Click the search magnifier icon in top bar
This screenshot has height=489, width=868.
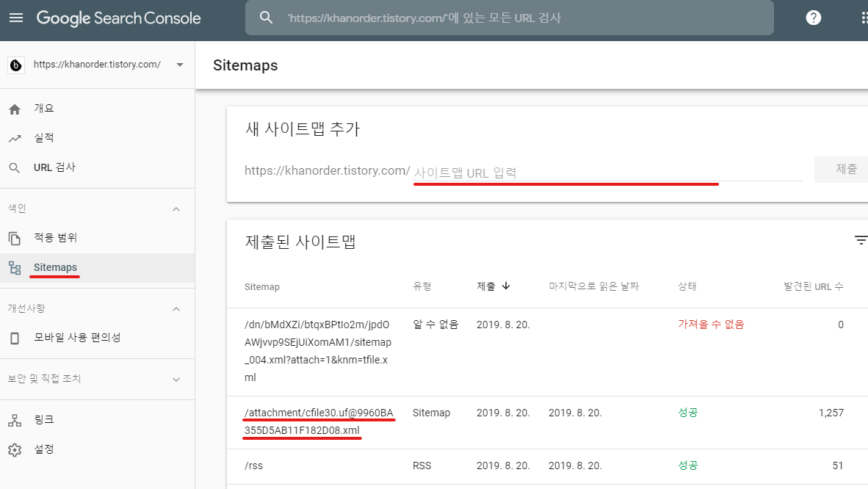click(267, 18)
